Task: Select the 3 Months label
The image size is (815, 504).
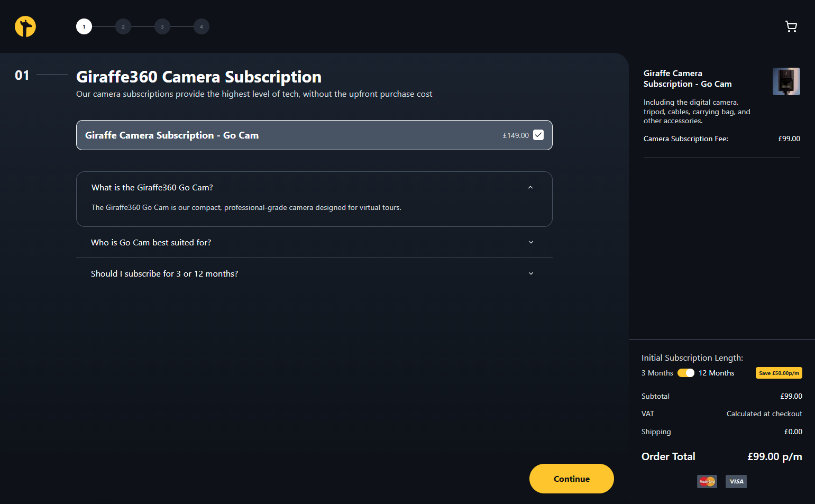Action: pyautogui.click(x=657, y=373)
